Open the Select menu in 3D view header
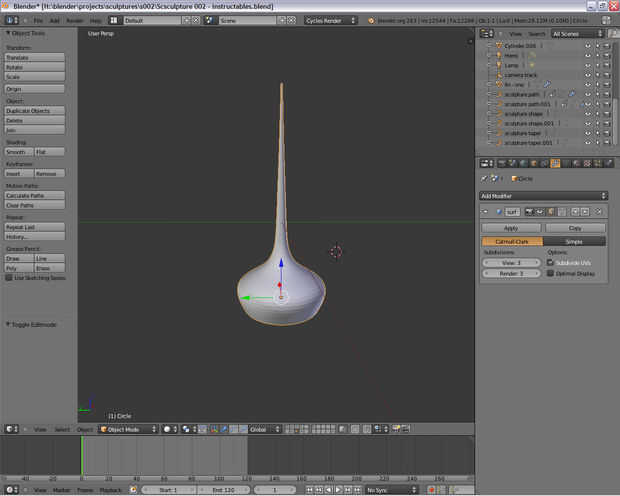Viewport: 620px width, 496px height. click(62, 429)
